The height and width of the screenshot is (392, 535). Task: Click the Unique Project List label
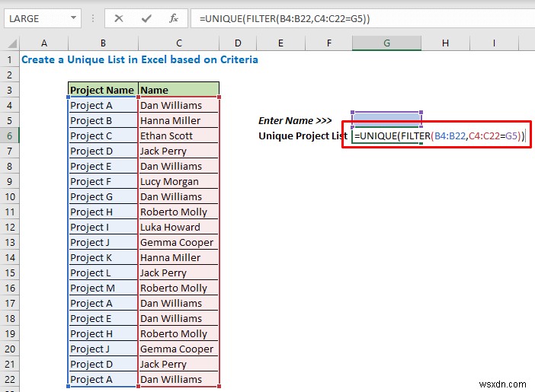(303, 136)
